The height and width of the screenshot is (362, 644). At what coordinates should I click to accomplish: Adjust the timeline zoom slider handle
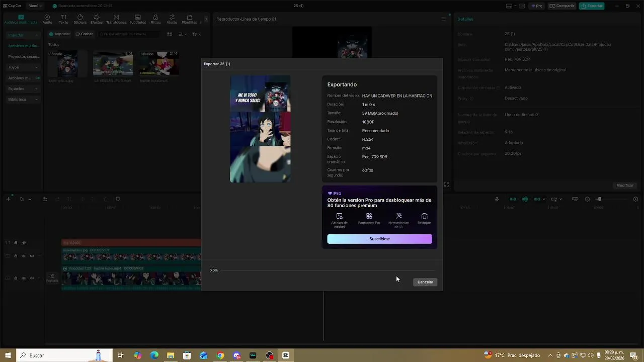[x=599, y=199]
